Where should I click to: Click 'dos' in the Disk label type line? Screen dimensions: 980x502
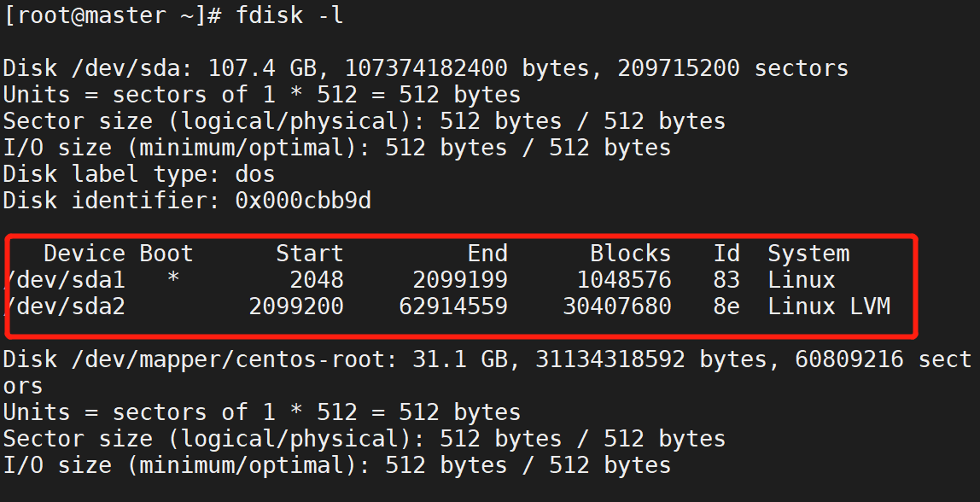click(x=254, y=174)
